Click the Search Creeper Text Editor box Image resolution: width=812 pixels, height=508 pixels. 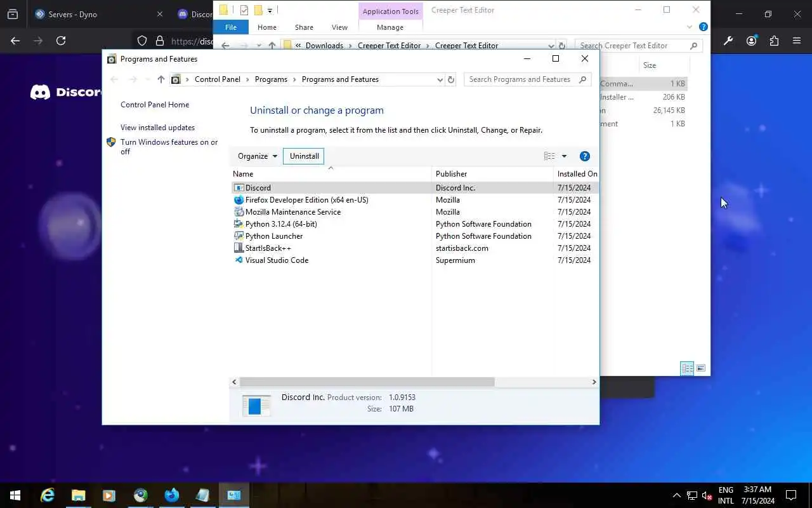tap(638, 46)
